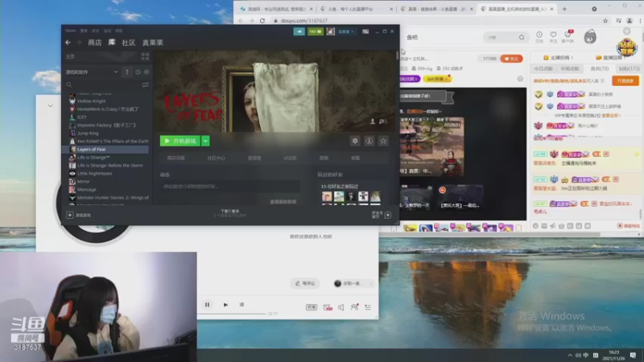Click the green notifications counter in Steam header

[x=316, y=31]
